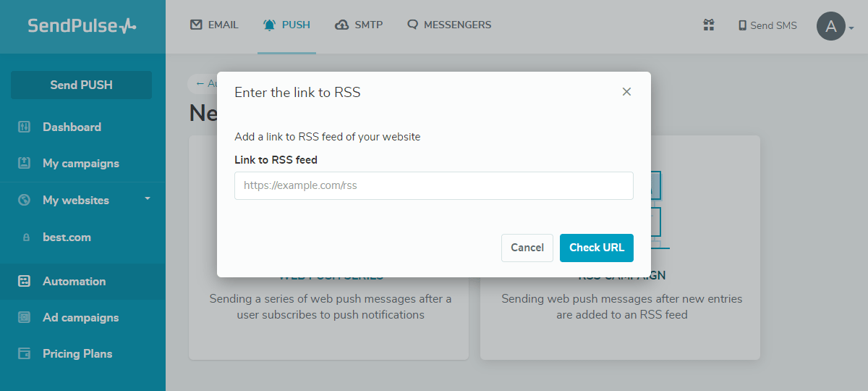
Task: Expand the My websites dropdown arrow
Action: [x=148, y=198]
